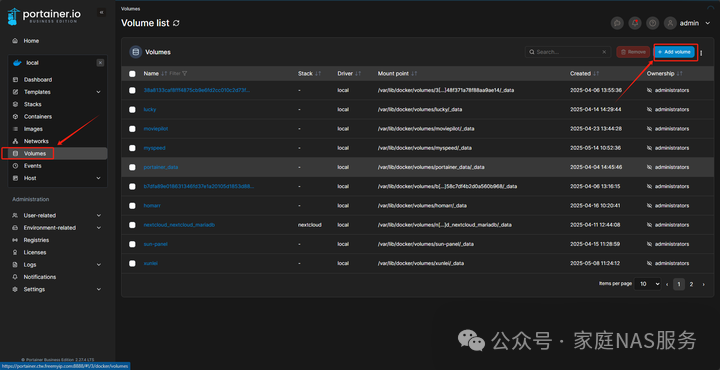Click the Registries sidebar icon
Screen dimensions: 720x370
[x=15, y=240]
